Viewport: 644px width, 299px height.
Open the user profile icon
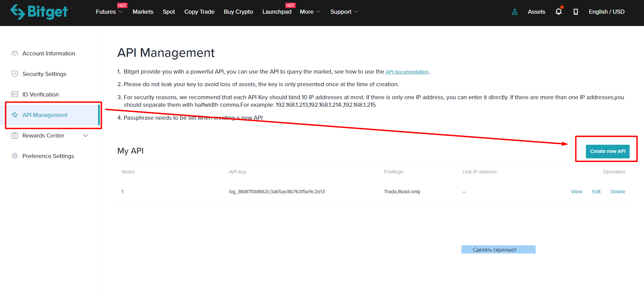pos(514,12)
